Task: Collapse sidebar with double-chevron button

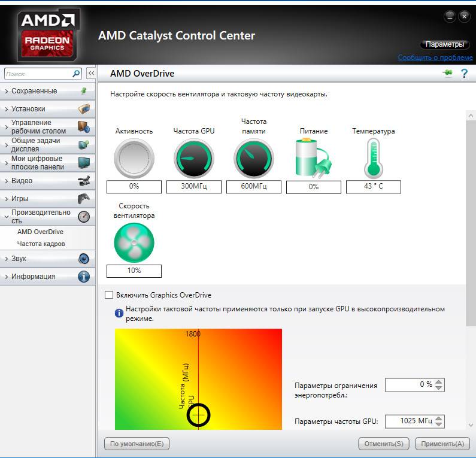Action: [x=91, y=73]
